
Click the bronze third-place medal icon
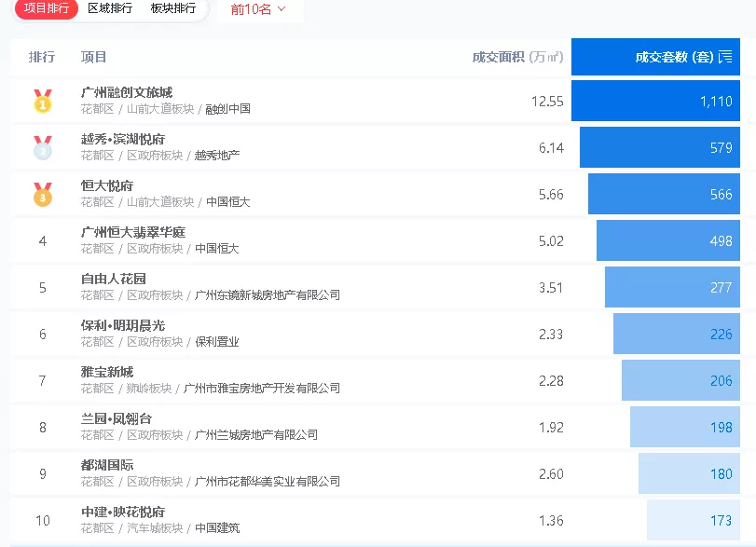43,194
